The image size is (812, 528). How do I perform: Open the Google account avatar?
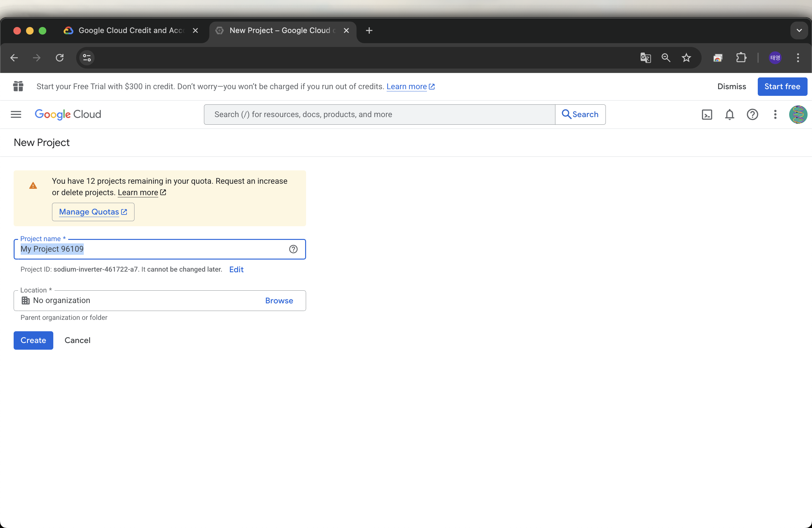pyautogui.click(x=798, y=114)
